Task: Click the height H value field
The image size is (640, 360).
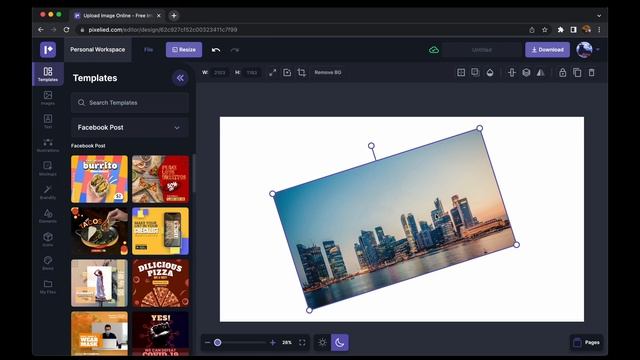Action: pyautogui.click(x=252, y=72)
